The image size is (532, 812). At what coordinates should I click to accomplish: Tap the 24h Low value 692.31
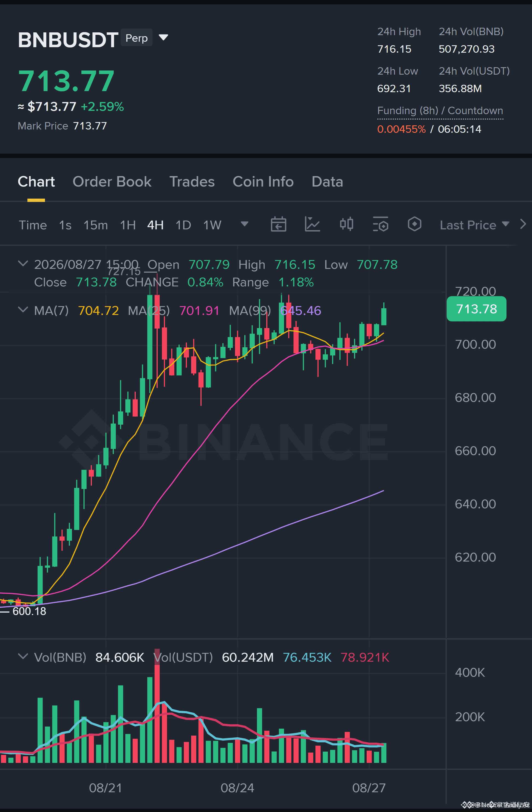[394, 89]
